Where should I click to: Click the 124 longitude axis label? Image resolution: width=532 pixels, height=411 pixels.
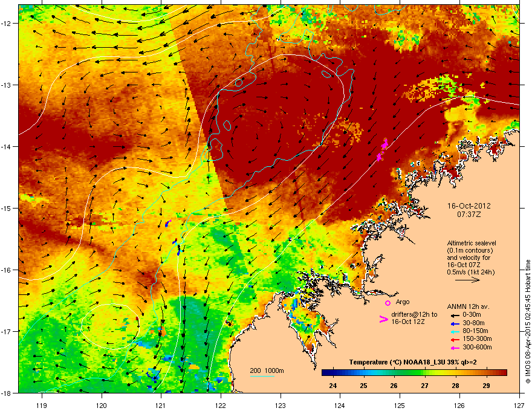pyautogui.click(x=340, y=406)
